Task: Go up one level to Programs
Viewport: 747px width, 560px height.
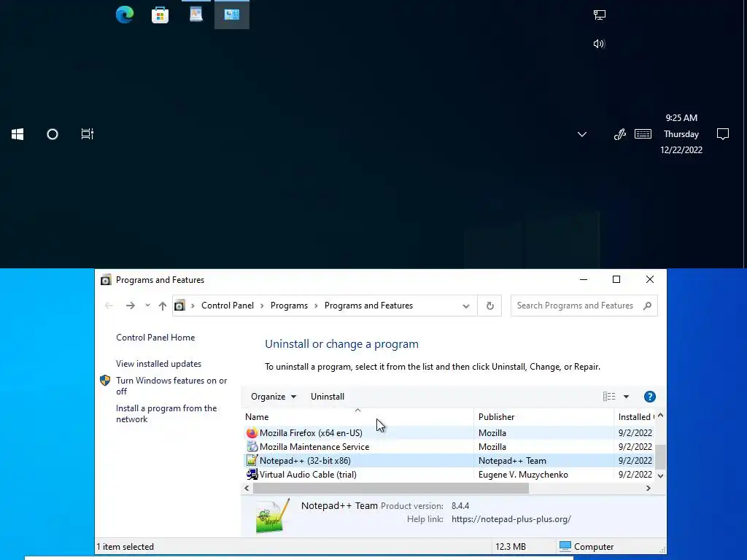Action: (163, 306)
